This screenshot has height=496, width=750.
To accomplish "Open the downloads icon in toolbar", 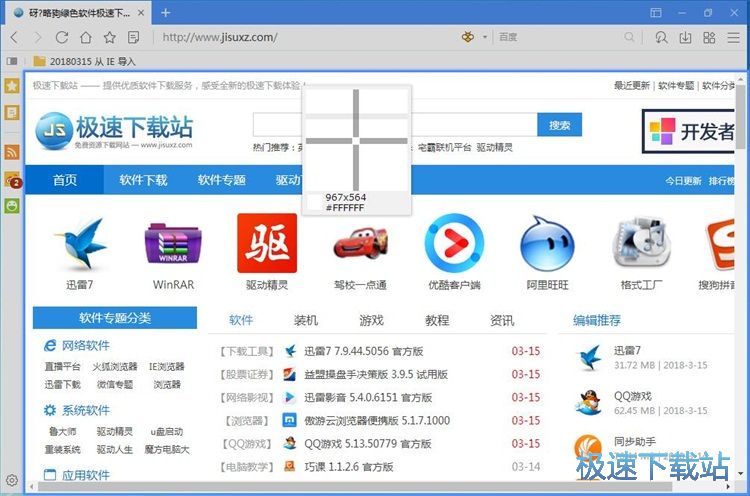I will (x=685, y=37).
